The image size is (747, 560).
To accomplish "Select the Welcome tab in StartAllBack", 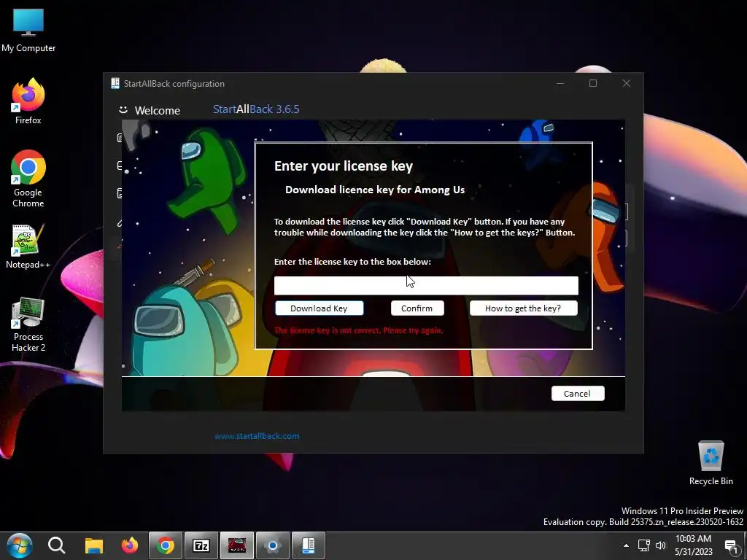I will coord(149,111).
